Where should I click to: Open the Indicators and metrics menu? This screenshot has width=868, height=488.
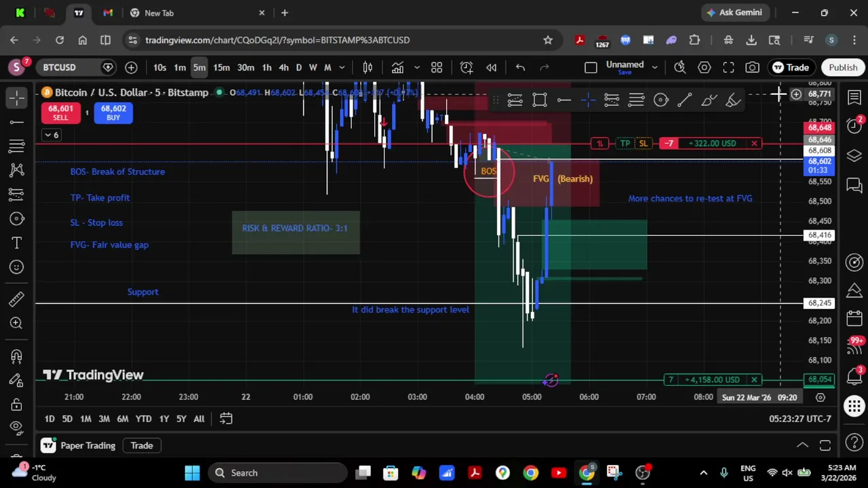pos(397,67)
